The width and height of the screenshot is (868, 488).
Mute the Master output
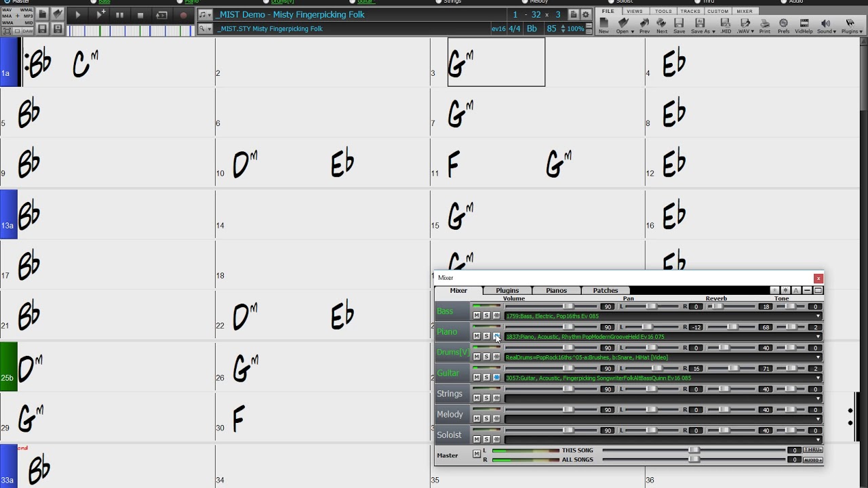(x=477, y=454)
